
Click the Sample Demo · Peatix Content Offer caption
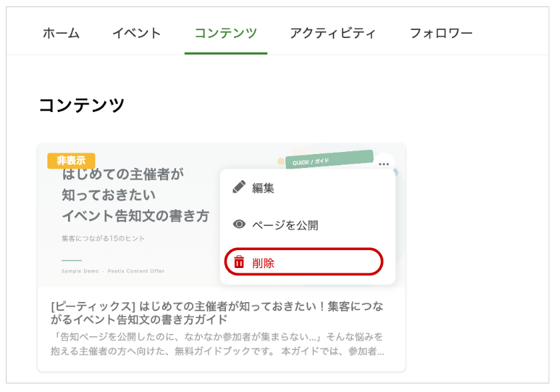tap(113, 271)
